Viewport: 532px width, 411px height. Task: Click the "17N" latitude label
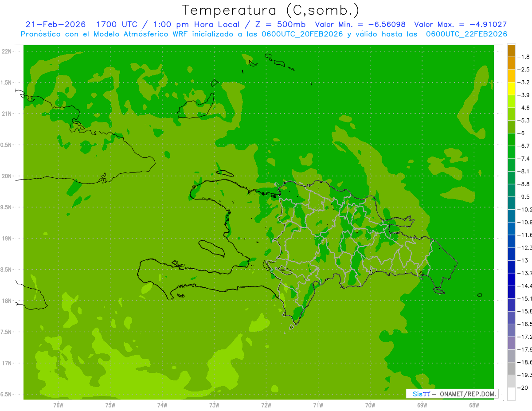pos(7,363)
